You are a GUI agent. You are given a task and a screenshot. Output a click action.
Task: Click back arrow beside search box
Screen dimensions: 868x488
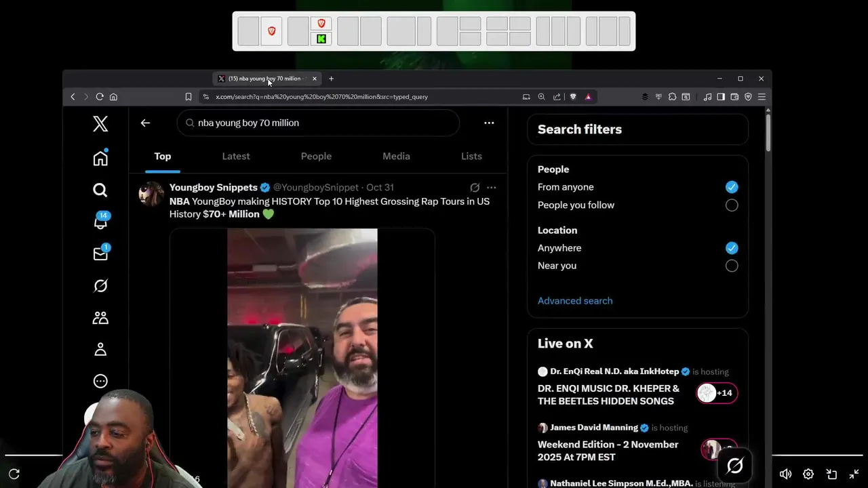[145, 123]
